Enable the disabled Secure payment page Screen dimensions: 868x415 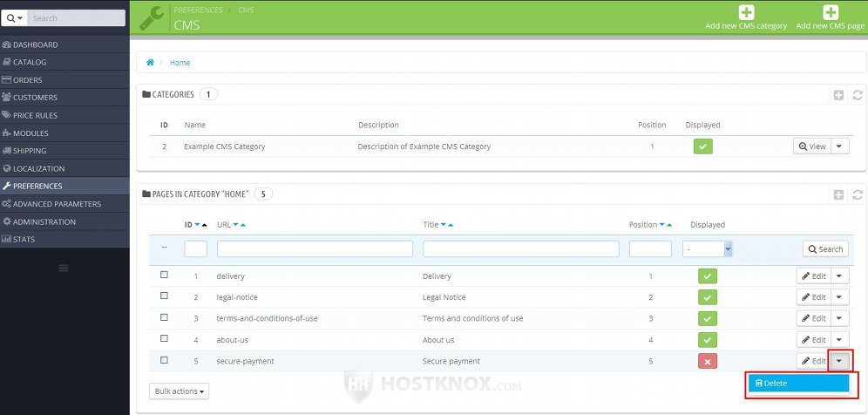pos(708,361)
